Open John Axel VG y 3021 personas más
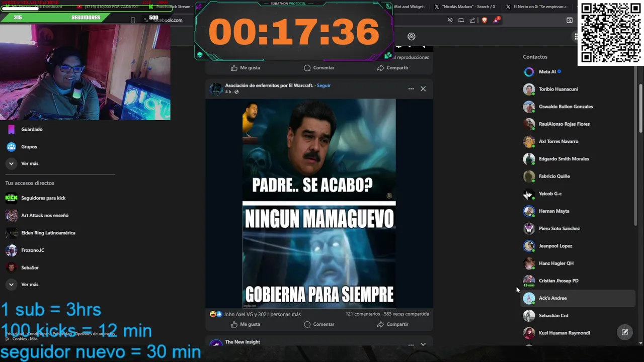Viewport: 644px width, 362px height. [x=262, y=314]
